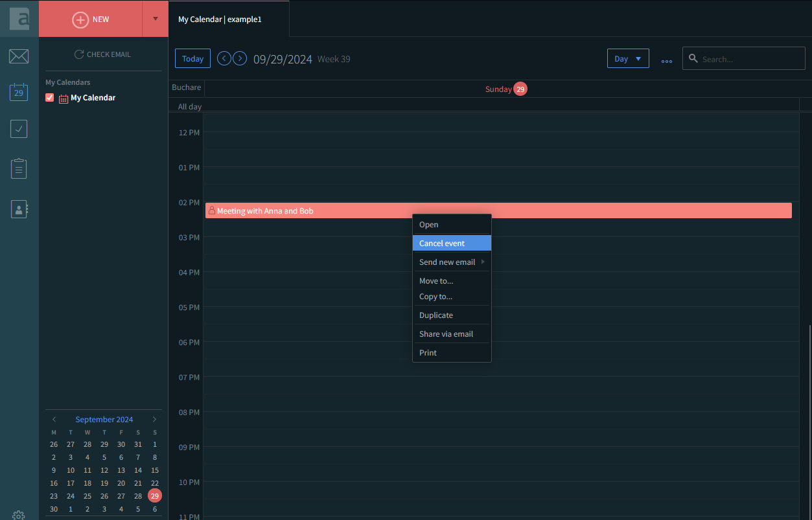Open the Mail section icon
Viewport: 812px width, 520px height.
(19, 56)
